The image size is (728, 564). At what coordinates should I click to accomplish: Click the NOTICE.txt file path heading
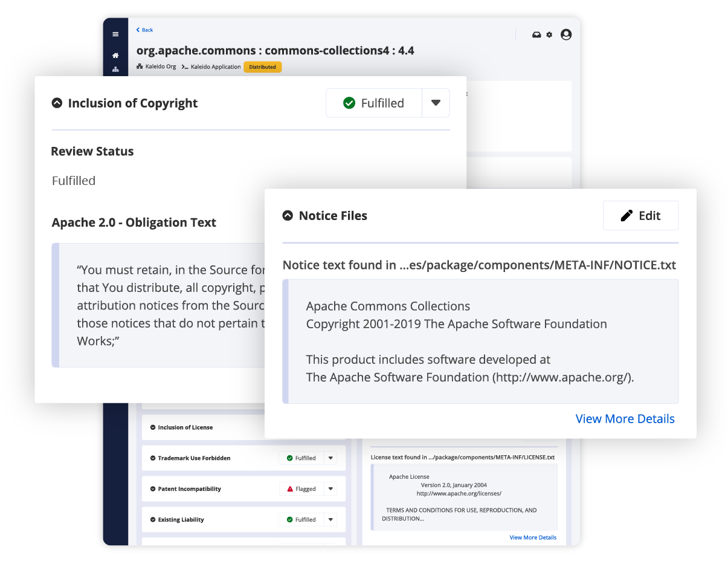point(479,265)
